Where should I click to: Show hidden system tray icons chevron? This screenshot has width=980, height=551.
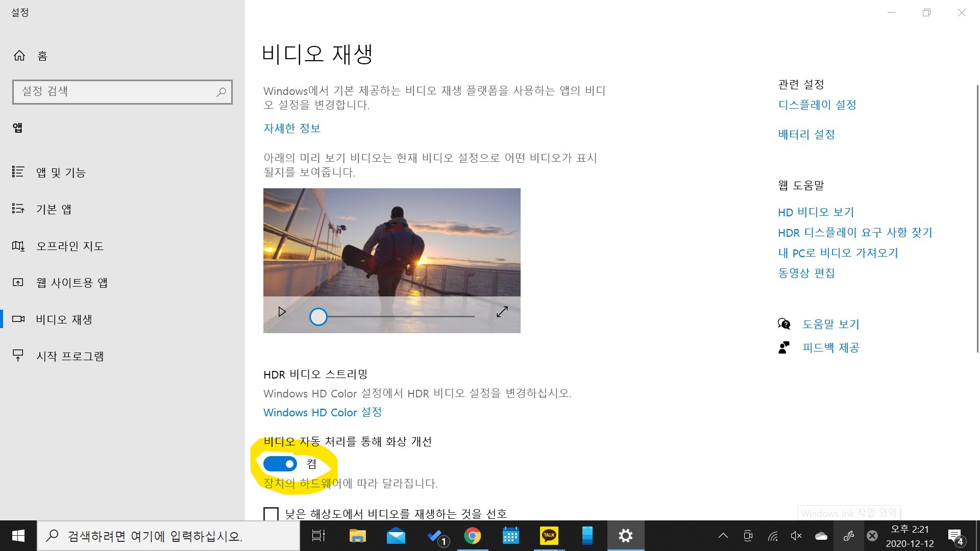coord(723,536)
